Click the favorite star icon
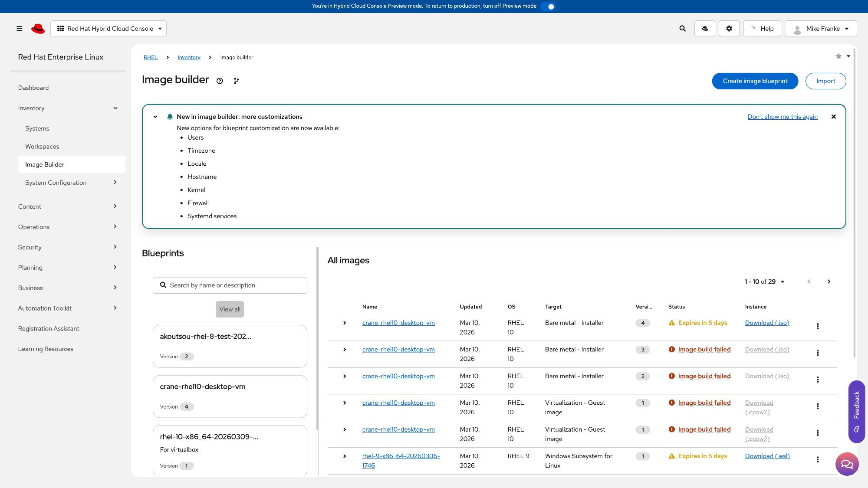 pos(838,56)
